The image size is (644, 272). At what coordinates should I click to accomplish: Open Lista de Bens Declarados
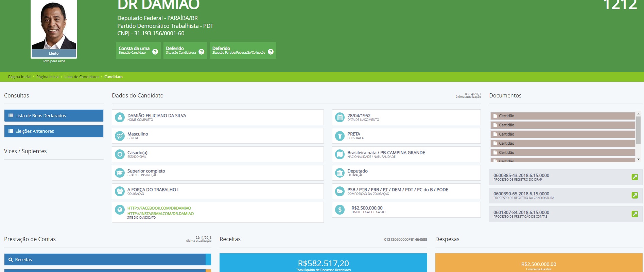[x=54, y=115]
